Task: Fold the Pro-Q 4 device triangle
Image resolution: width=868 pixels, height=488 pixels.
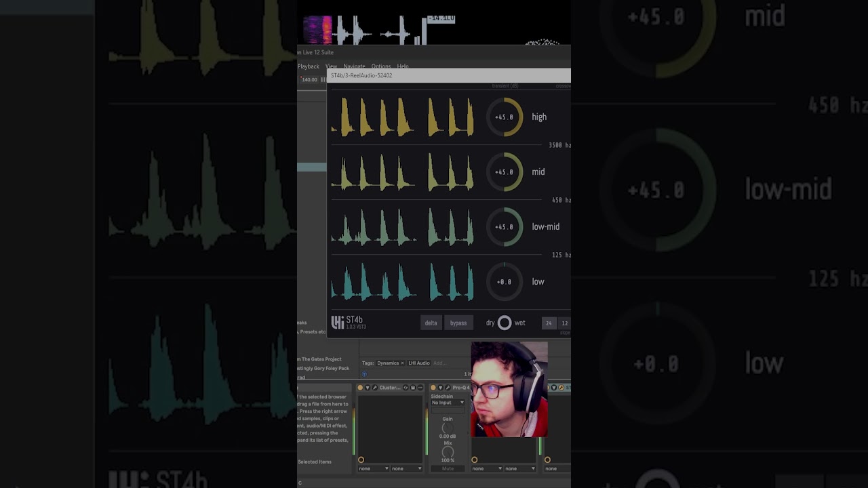Action: pyautogui.click(x=441, y=388)
